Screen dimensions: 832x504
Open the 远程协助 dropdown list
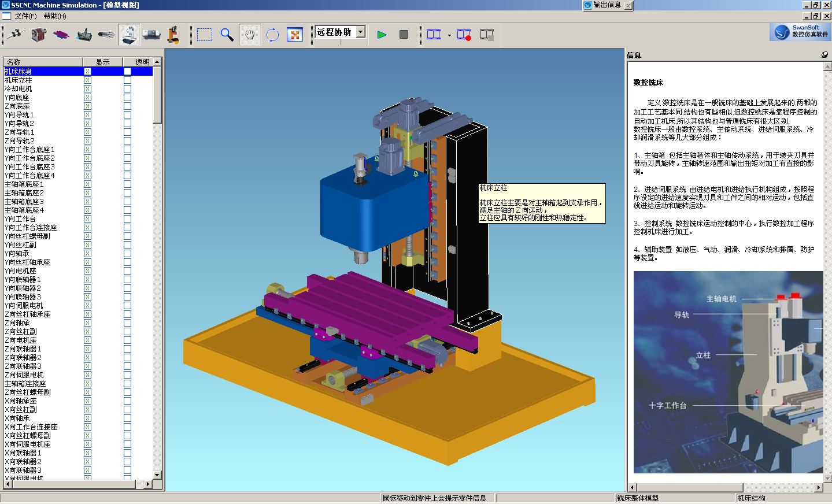361,32
